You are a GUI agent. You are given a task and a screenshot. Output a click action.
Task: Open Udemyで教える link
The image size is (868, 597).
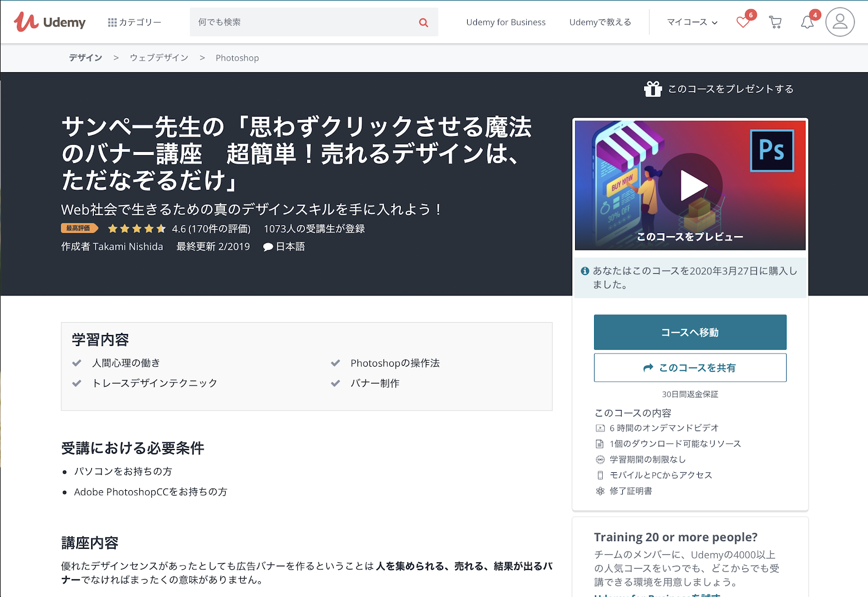pyautogui.click(x=600, y=22)
